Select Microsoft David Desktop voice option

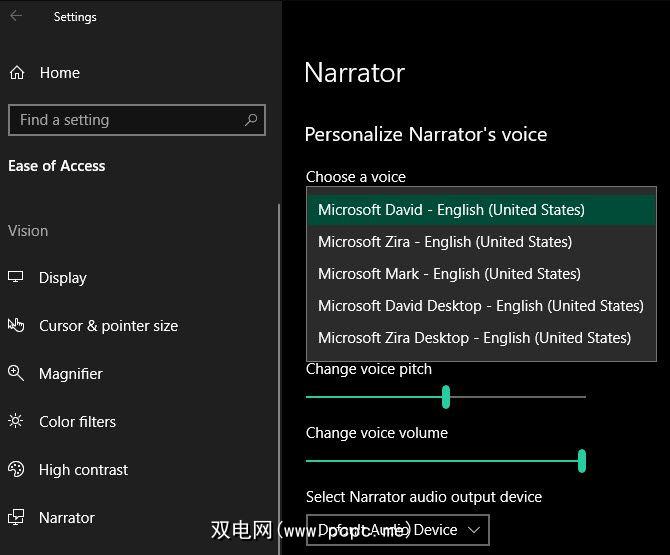click(480, 306)
